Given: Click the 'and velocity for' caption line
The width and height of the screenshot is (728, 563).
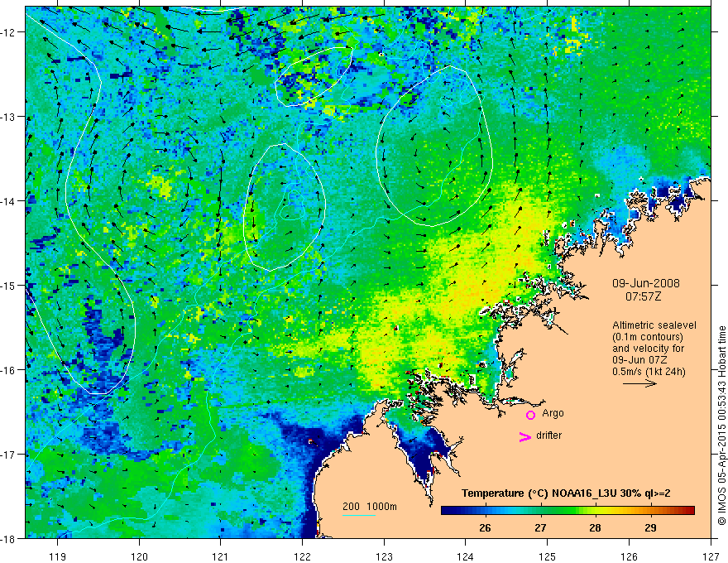Looking at the screenshot, I should pos(648,349).
